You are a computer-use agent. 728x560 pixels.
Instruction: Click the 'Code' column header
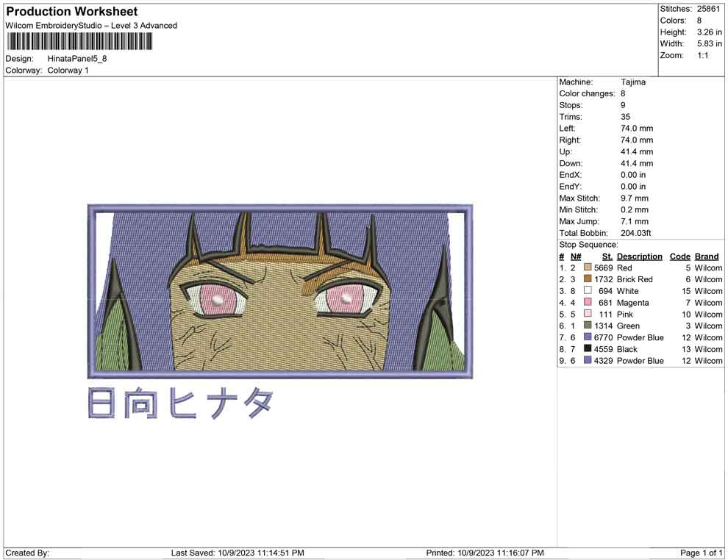coord(680,256)
